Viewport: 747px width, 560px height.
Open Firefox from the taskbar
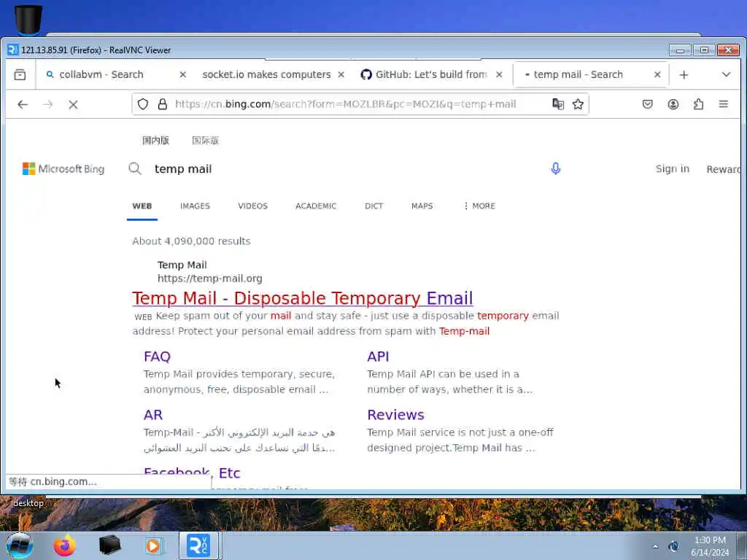pyautogui.click(x=64, y=545)
